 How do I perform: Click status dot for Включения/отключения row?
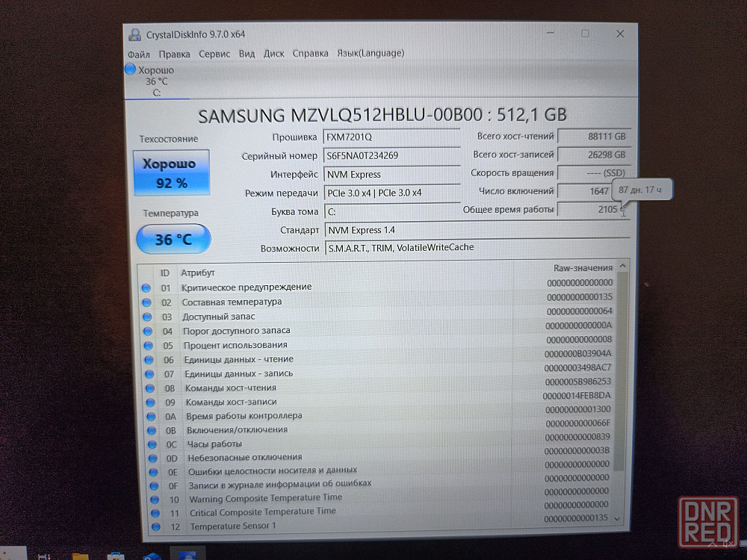(152, 431)
